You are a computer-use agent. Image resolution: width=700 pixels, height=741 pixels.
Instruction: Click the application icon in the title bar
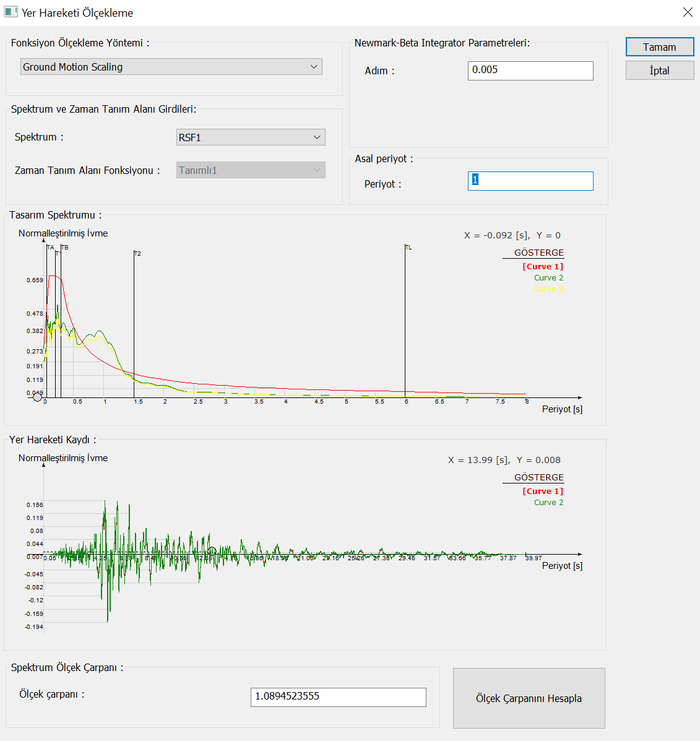tap(11, 12)
